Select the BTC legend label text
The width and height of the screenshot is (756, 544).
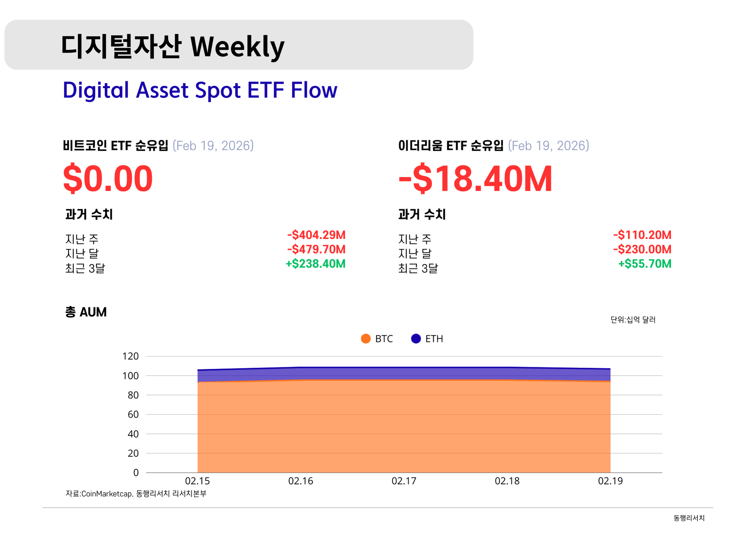pos(384,339)
